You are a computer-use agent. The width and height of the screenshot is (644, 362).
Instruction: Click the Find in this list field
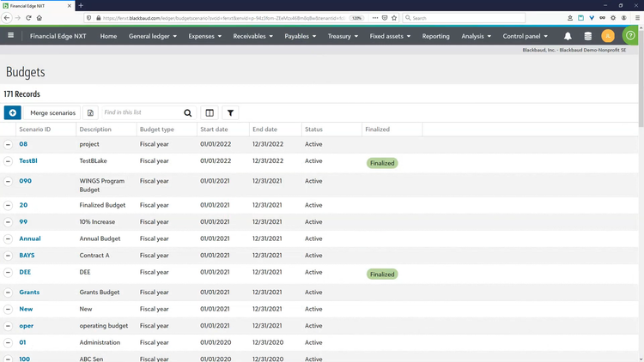pos(142,112)
